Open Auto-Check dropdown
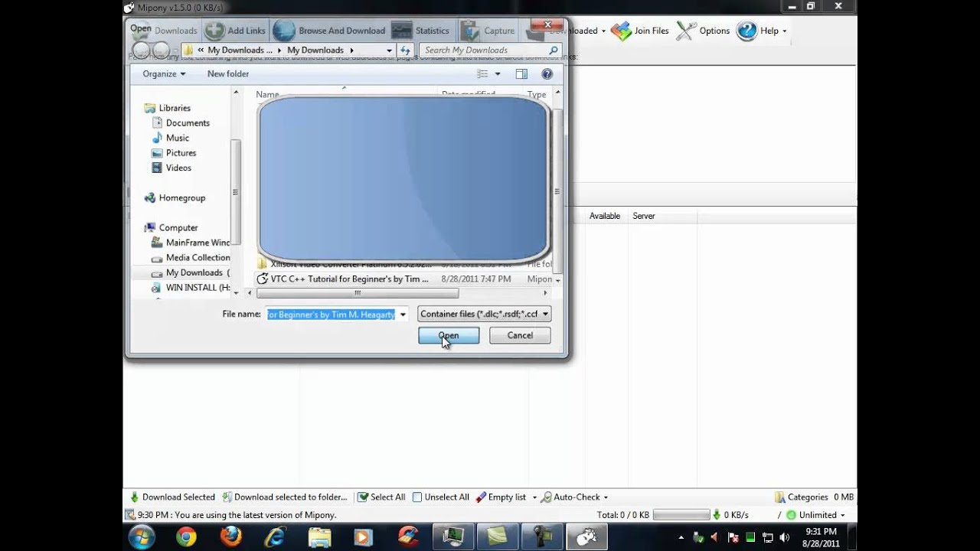This screenshot has width=980, height=551. (x=574, y=497)
